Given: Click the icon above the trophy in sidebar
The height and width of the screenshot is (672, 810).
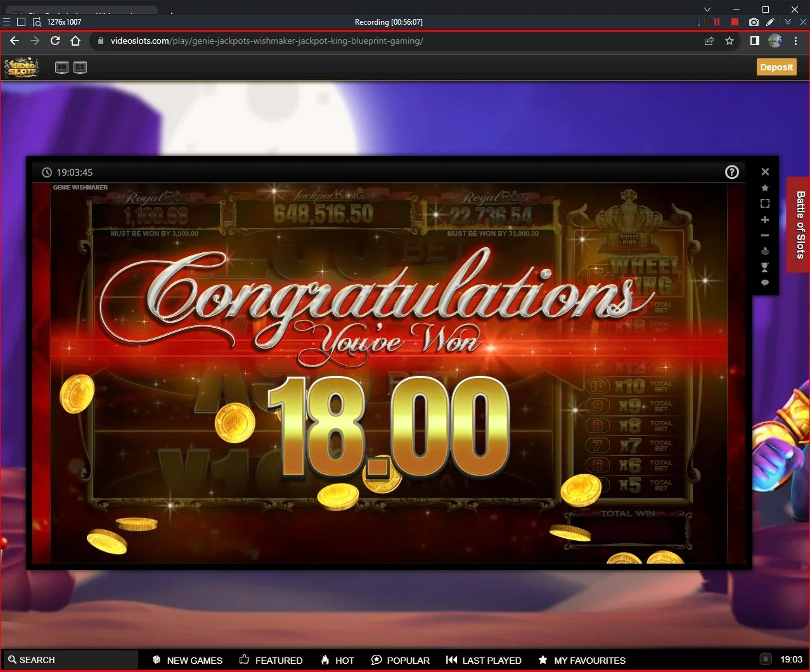Looking at the screenshot, I should point(765,251).
